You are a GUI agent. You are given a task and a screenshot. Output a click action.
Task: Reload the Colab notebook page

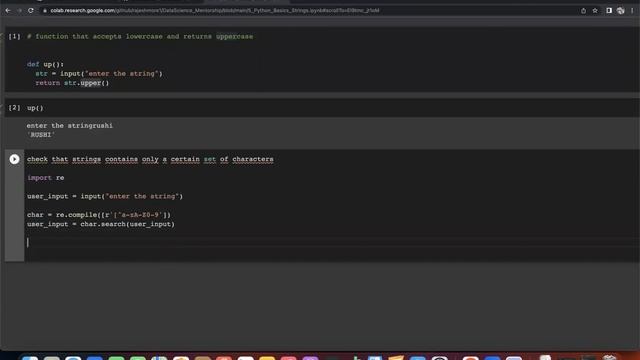31,11
